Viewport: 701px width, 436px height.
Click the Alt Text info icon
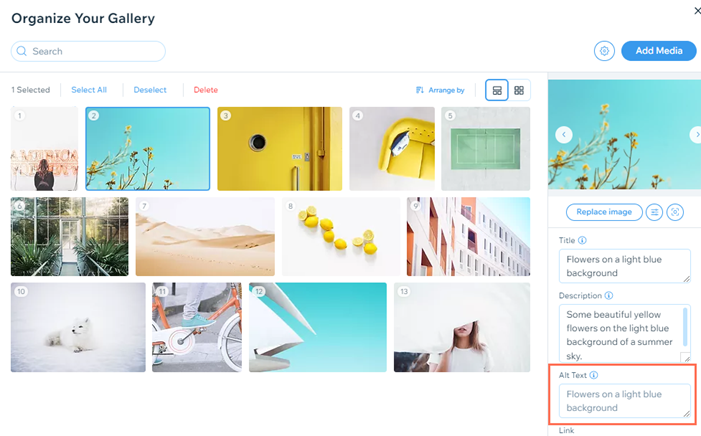click(x=594, y=375)
